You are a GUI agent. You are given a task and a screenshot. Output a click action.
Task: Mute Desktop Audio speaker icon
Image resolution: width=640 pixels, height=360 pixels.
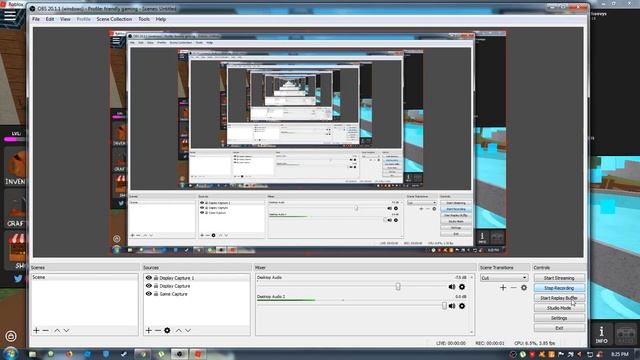pos(452,287)
